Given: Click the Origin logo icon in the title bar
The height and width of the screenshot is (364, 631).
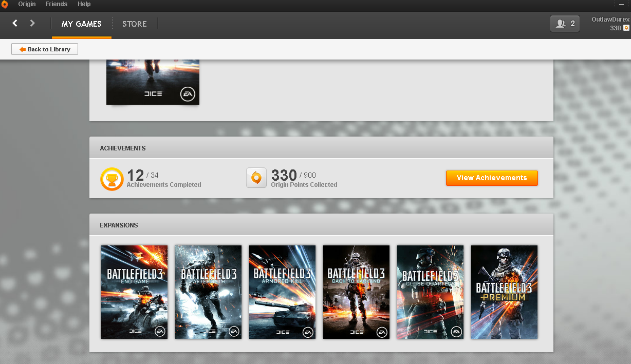Looking at the screenshot, I should (x=5, y=5).
